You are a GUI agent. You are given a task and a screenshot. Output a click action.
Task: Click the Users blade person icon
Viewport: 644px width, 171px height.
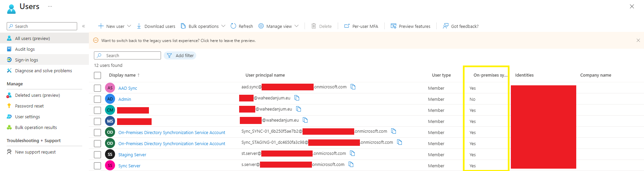tap(11, 9)
